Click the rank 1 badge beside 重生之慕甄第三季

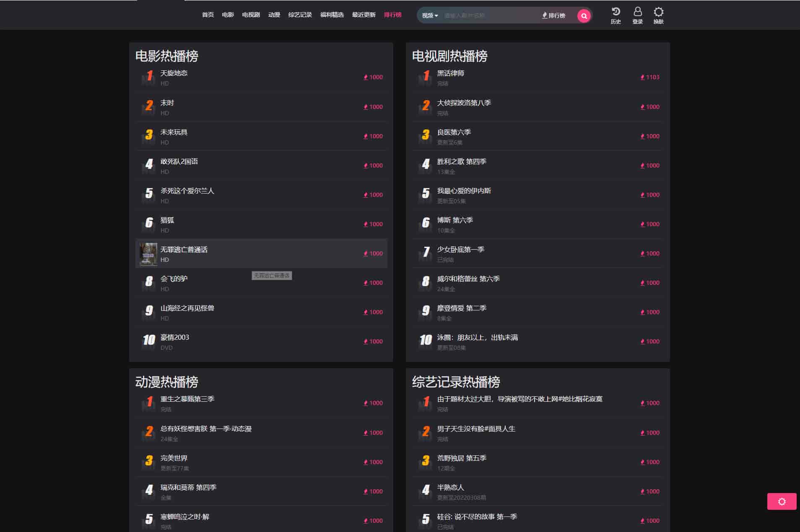click(x=149, y=403)
